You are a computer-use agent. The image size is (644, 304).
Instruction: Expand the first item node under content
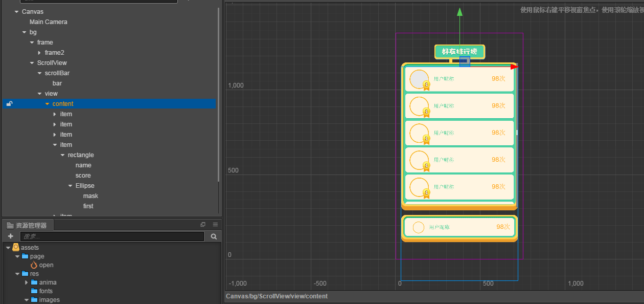pos(55,114)
